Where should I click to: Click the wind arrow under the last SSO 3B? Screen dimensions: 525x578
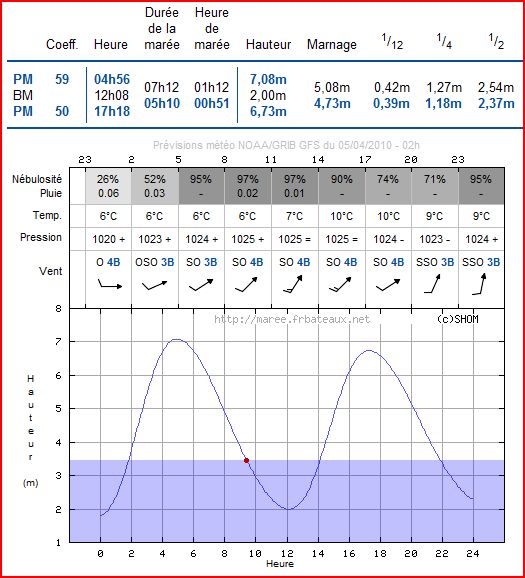tap(479, 284)
